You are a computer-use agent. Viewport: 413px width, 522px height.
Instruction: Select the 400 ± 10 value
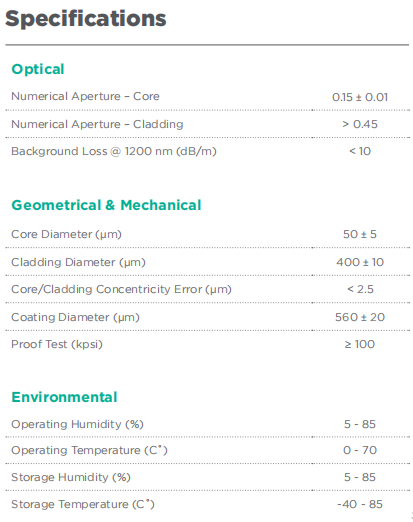coord(360,262)
